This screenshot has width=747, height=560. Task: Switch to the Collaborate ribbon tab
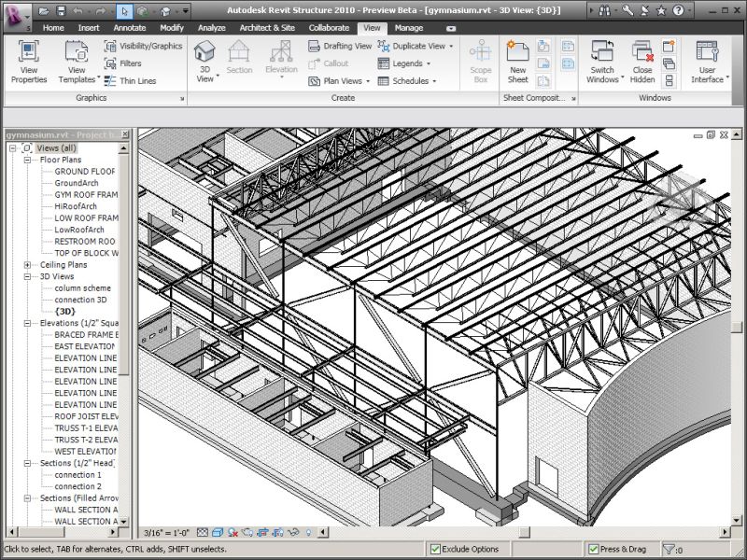(x=329, y=28)
